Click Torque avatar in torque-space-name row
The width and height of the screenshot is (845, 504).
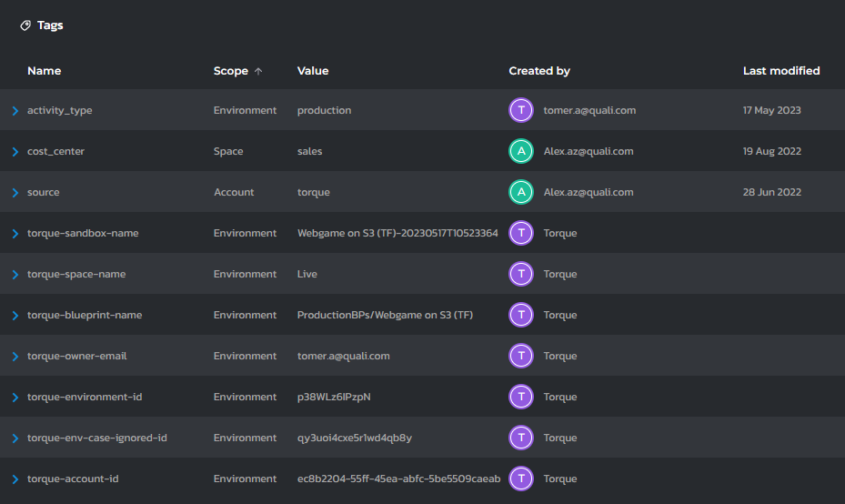point(520,274)
